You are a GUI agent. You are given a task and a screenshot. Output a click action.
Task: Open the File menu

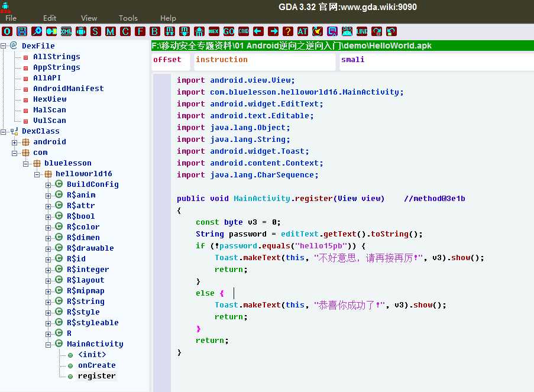tap(11, 18)
